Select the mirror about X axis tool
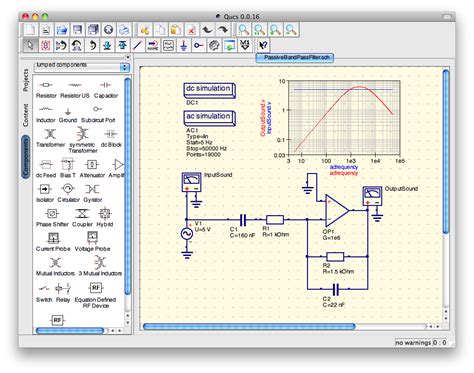Image resolution: width=474 pixels, height=373 pixels. click(61, 45)
